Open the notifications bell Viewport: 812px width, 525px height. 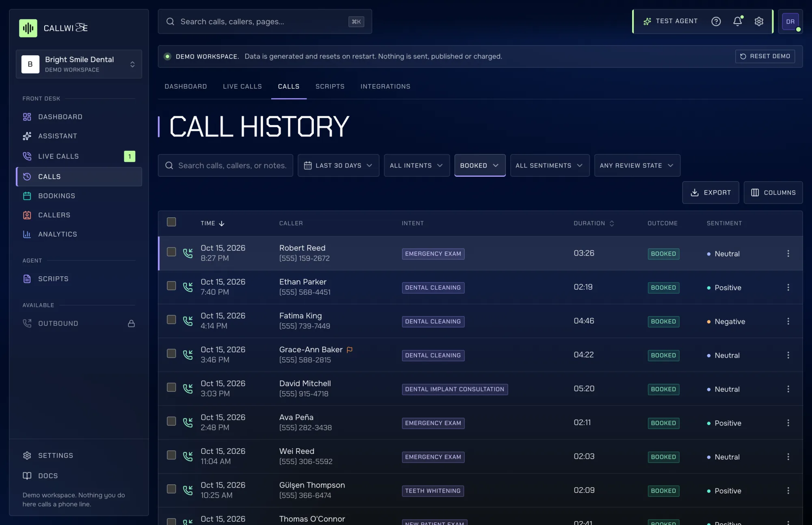pyautogui.click(x=738, y=22)
